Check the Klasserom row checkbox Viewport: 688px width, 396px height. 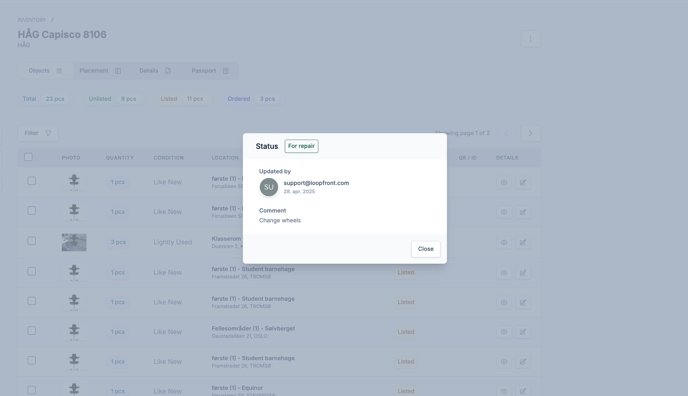(x=32, y=241)
